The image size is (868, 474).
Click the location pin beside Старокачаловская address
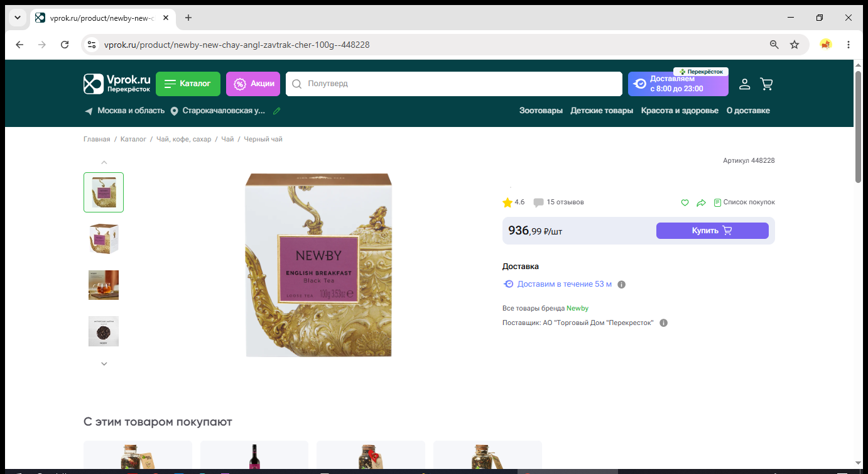point(174,111)
